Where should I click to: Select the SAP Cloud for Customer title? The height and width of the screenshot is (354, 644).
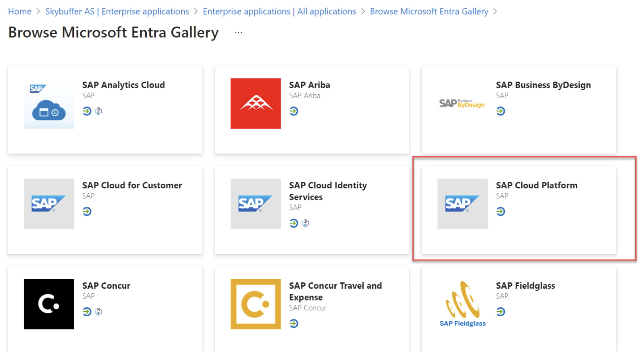click(132, 185)
